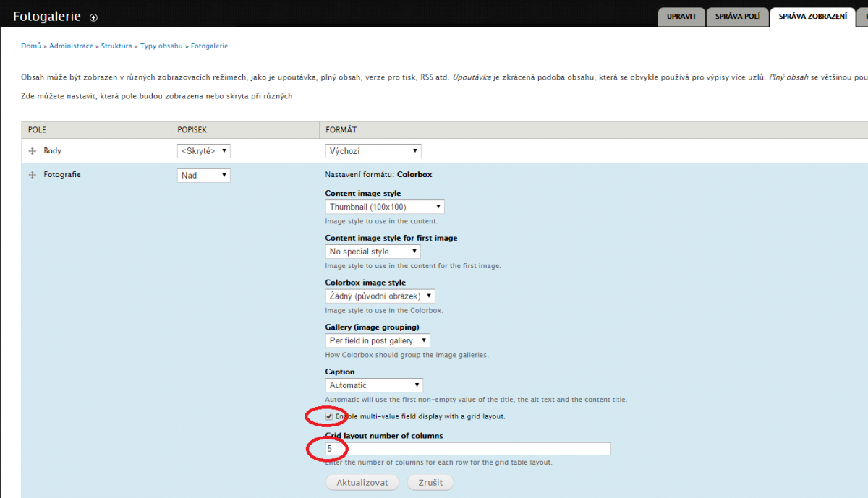
Task: Switch to the Správa zobrazení tab
Action: pyautogui.click(x=812, y=16)
